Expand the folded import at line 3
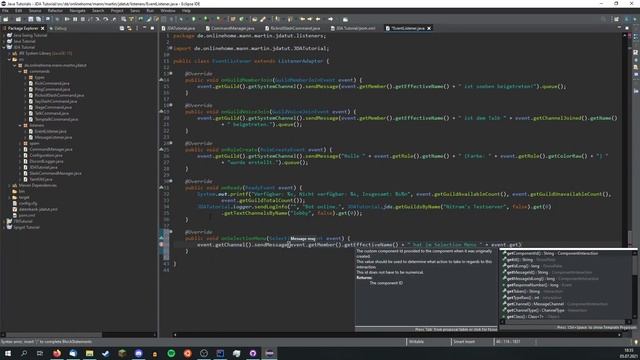The image size is (640, 360). [x=171, y=48]
